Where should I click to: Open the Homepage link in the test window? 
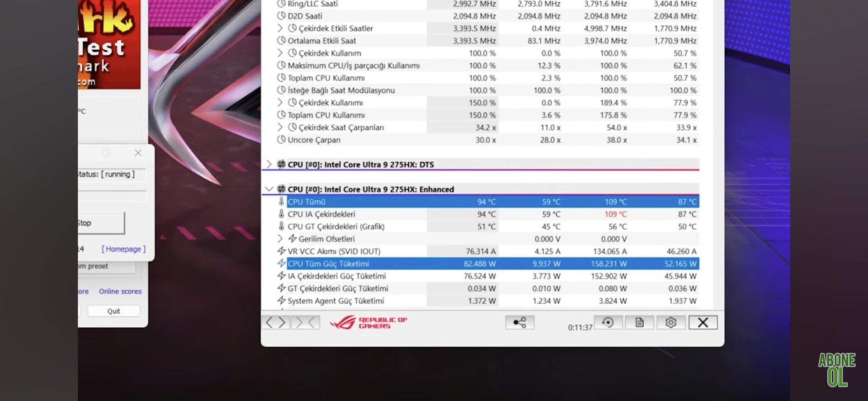coord(123,249)
